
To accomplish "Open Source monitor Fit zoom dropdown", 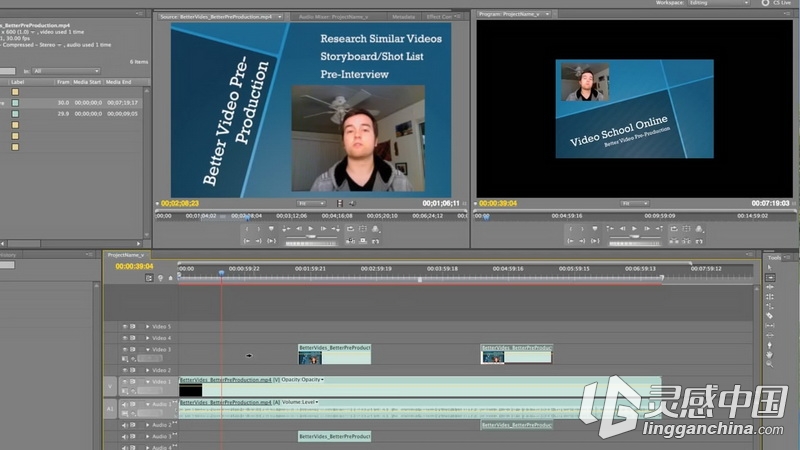I will click(311, 203).
